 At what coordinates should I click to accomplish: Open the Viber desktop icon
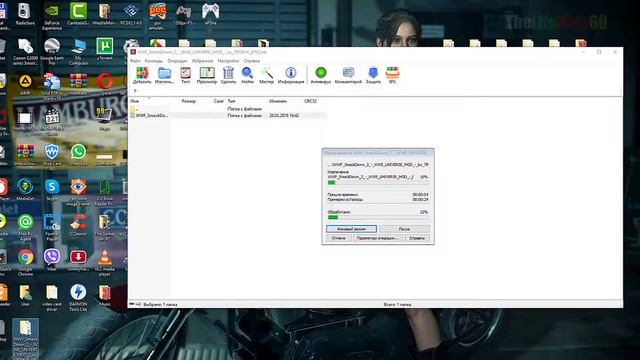point(52,260)
